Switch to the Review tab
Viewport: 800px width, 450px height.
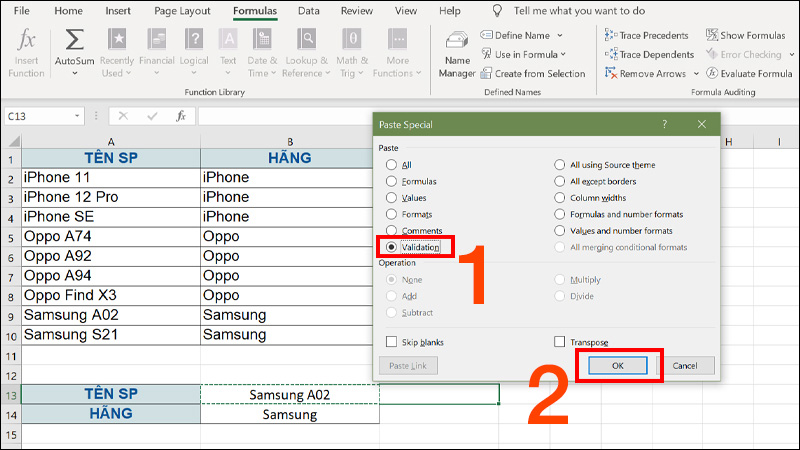pos(357,11)
